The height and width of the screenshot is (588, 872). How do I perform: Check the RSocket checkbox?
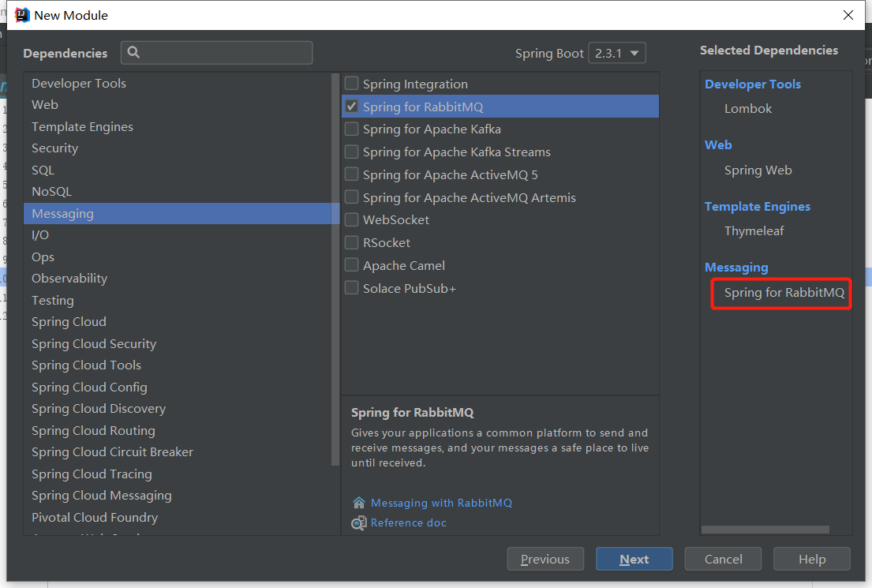351,242
